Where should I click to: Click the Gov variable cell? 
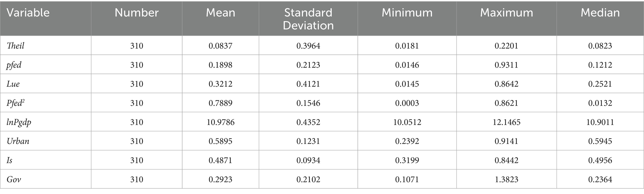coord(14,180)
